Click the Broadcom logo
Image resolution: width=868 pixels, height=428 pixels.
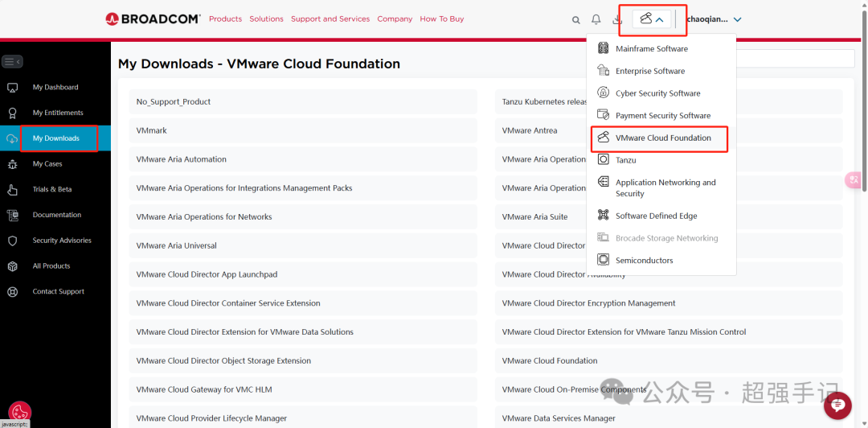(153, 19)
